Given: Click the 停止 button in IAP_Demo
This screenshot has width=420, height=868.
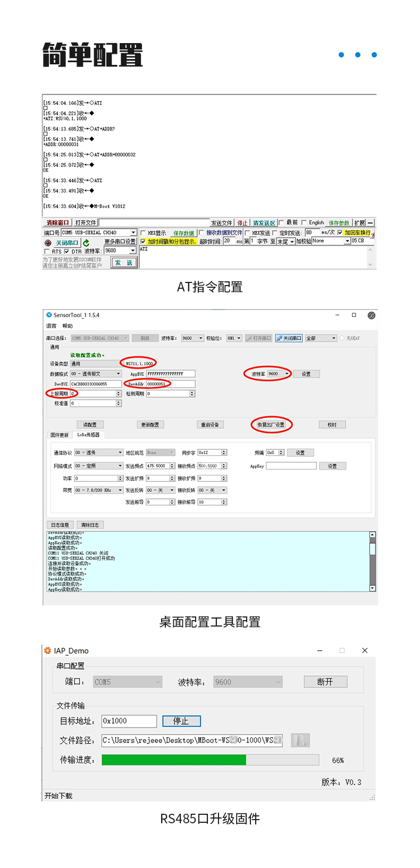Looking at the screenshot, I should (181, 721).
